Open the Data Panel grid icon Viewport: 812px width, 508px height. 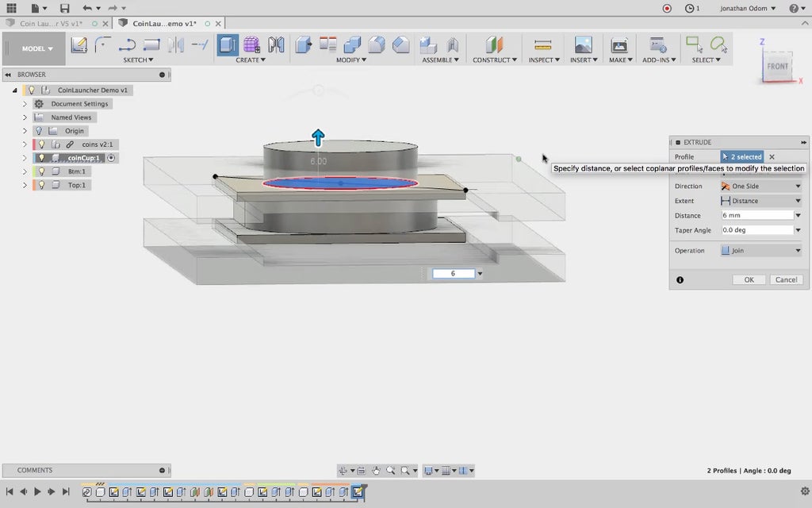(x=11, y=8)
